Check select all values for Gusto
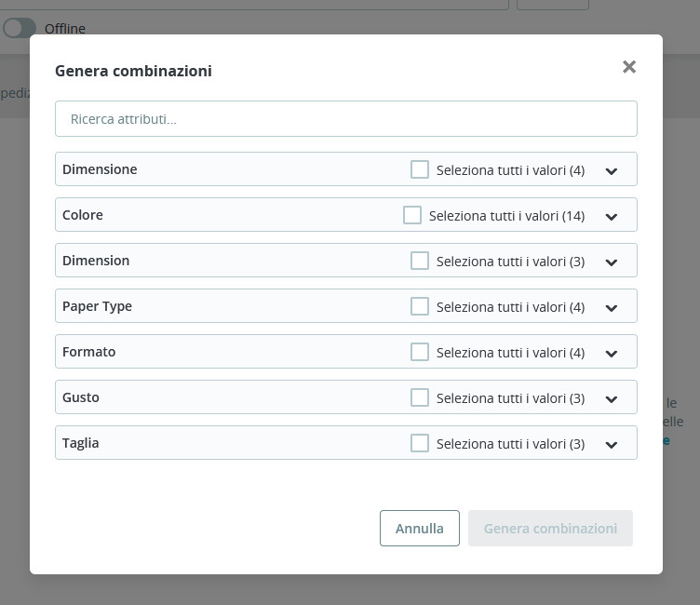Screen dimensions: 700x605 (420, 397)
